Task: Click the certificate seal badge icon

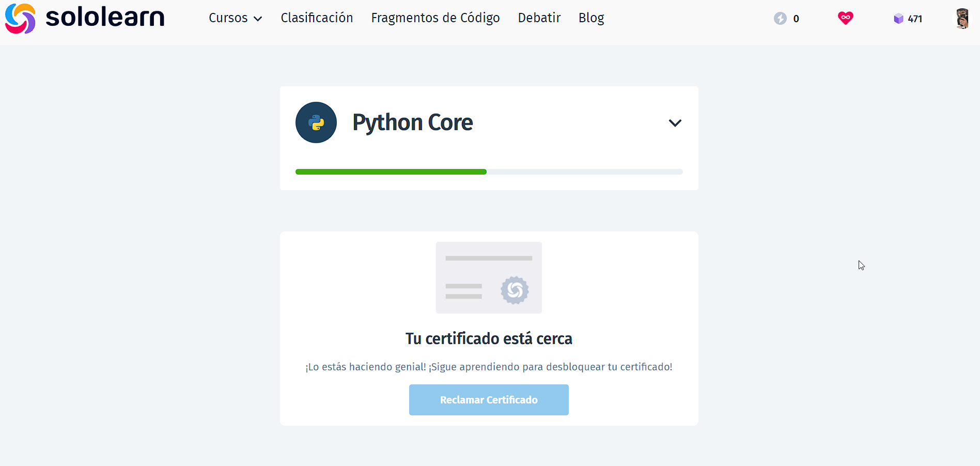Action: click(515, 290)
